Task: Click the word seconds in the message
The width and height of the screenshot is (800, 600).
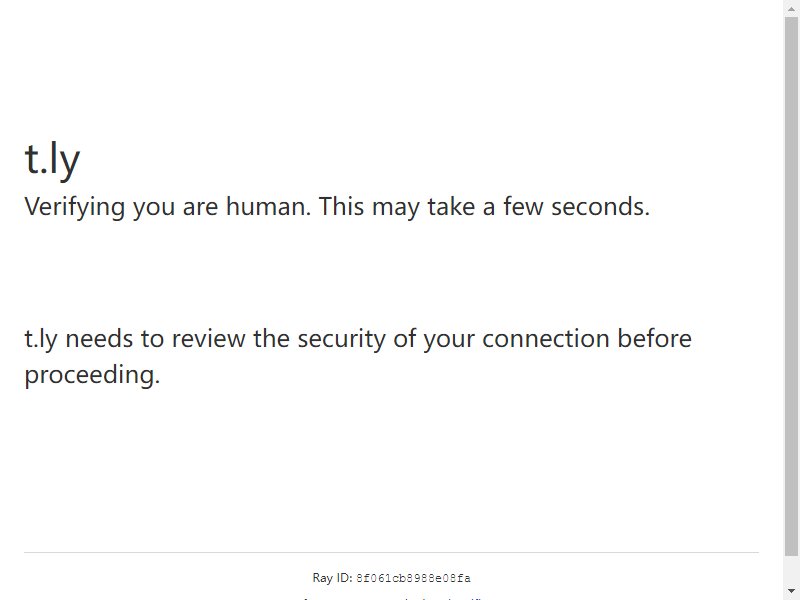Action: click(x=601, y=207)
